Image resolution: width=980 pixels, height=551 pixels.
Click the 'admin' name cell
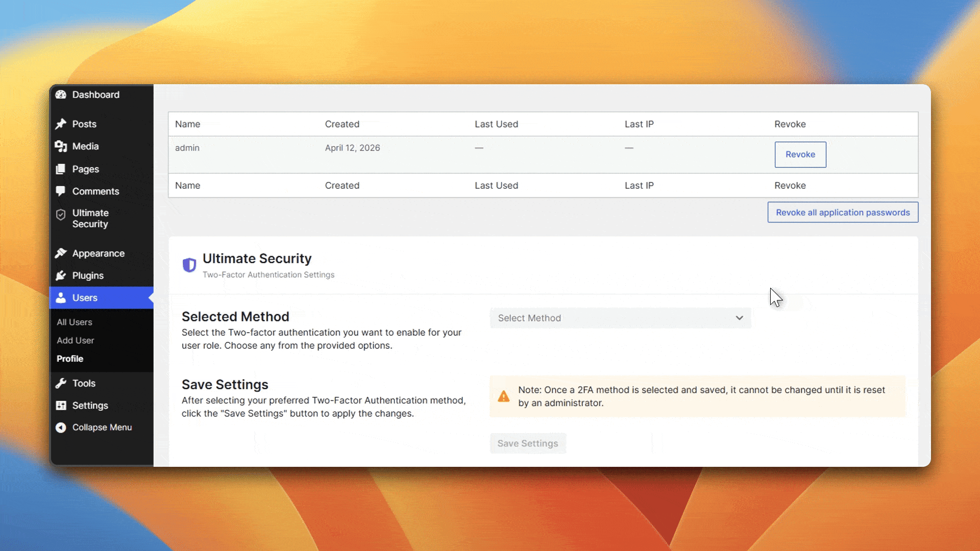[187, 148]
